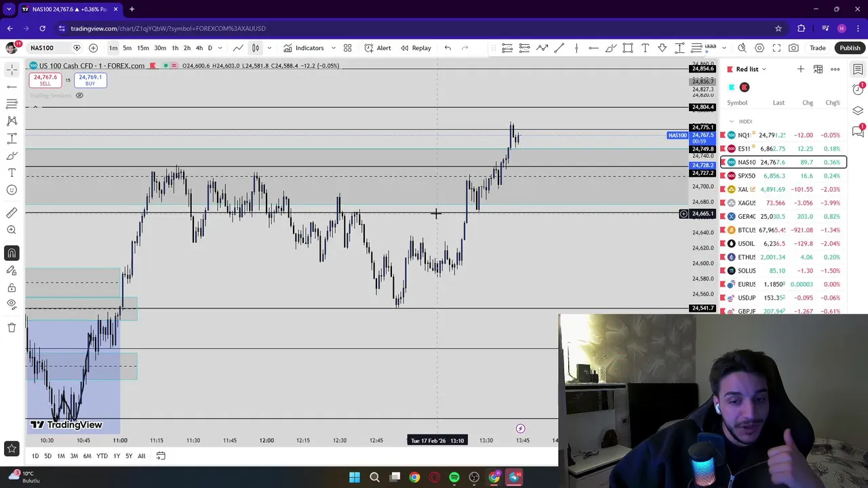This screenshot has width=868, height=488.
Task: Open watchlist more options three dots
Action: tap(835, 69)
